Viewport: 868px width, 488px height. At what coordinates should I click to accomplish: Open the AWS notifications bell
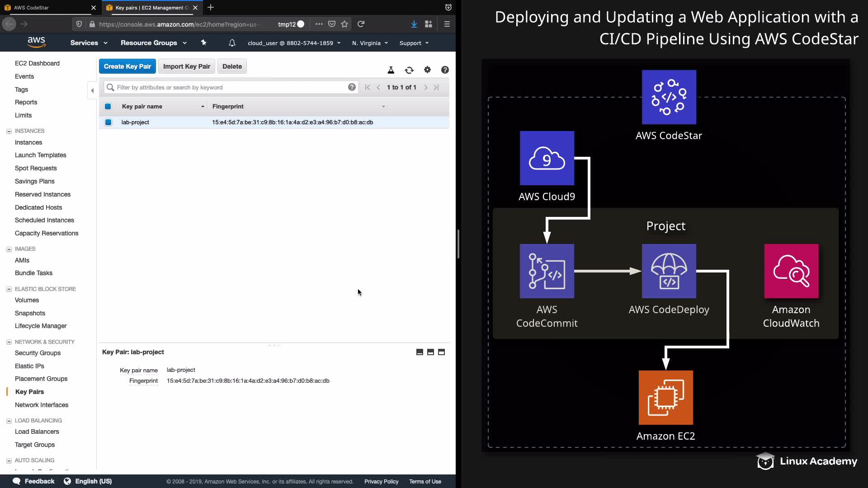pyautogui.click(x=232, y=43)
